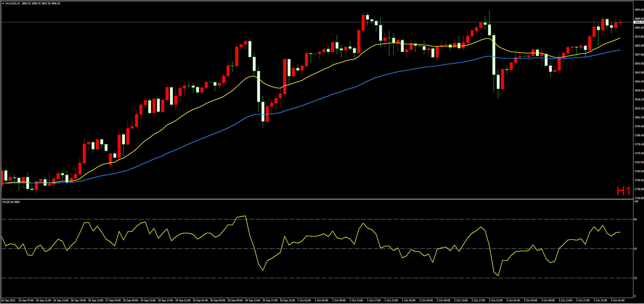Click the XAUUSD,H1 symbol title text
The height and width of the screenshot is (304, 644).
tap(13, 4)
